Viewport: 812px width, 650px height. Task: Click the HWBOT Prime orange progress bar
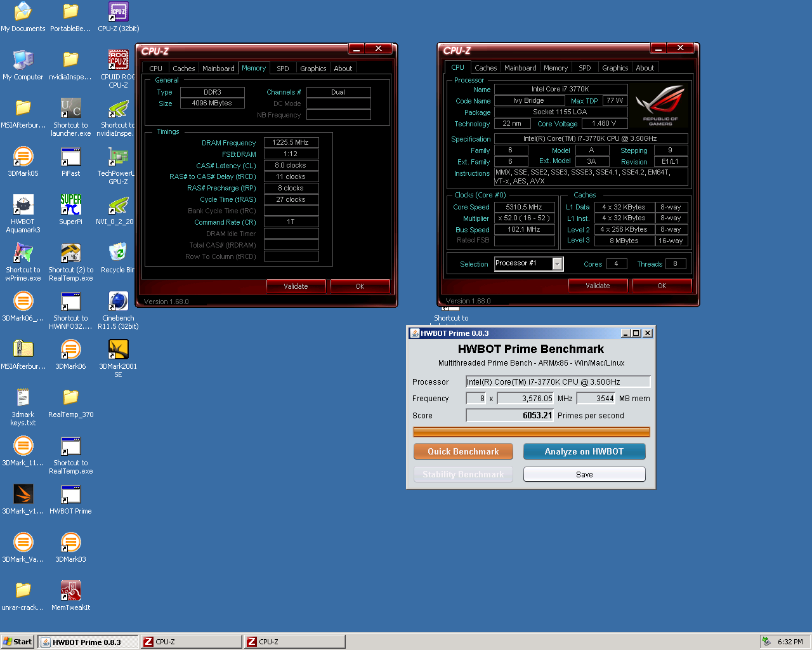[x=532, y=432]
